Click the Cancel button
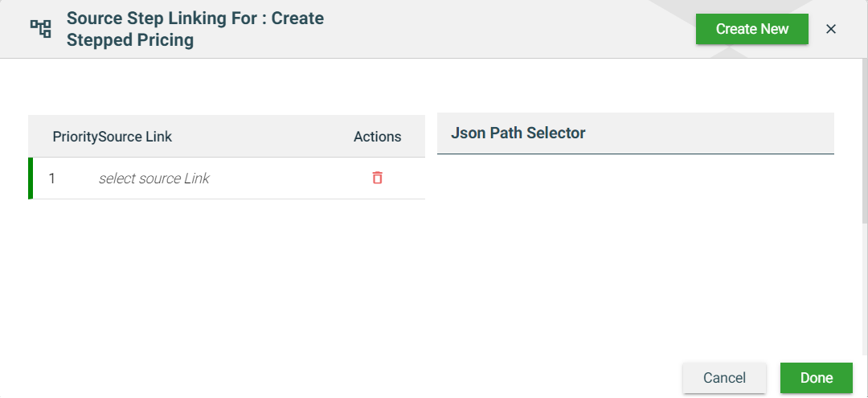This screenshot has width=868, height=398. point(724,378)
